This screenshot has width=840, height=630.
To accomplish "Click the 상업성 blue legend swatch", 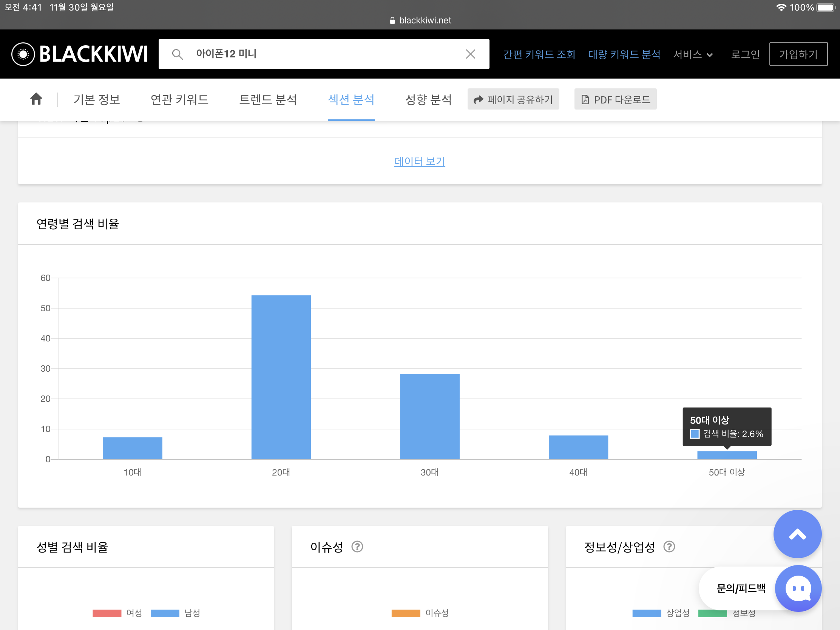I will click(x=646, y=613).
